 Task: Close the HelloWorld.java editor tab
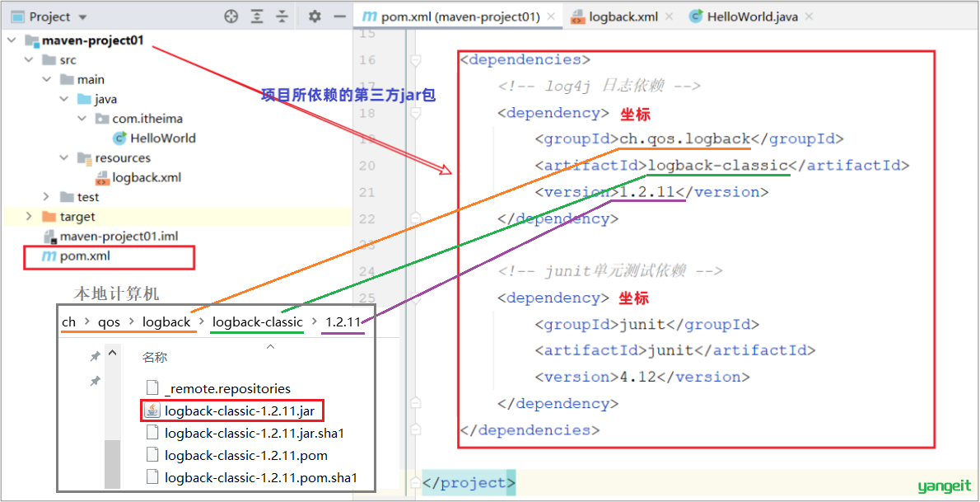810,17
